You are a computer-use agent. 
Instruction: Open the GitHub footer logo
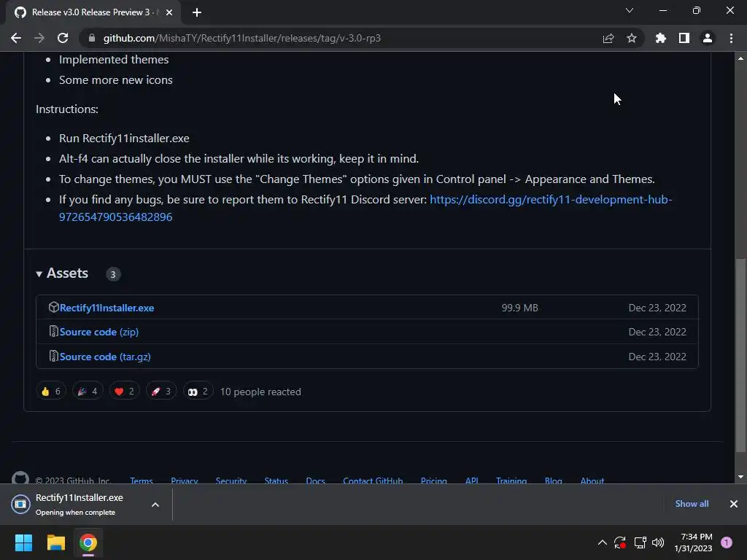(x=20, y=478)
